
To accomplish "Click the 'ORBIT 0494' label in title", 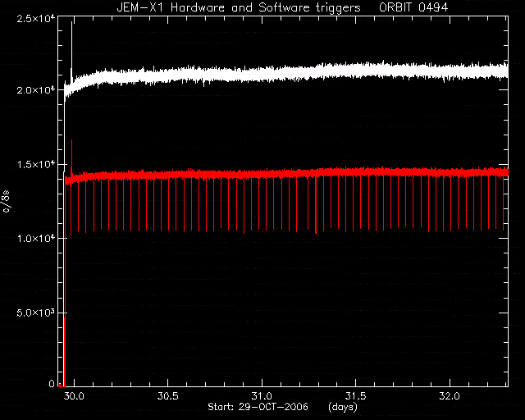I will click(x=413, y=7).
